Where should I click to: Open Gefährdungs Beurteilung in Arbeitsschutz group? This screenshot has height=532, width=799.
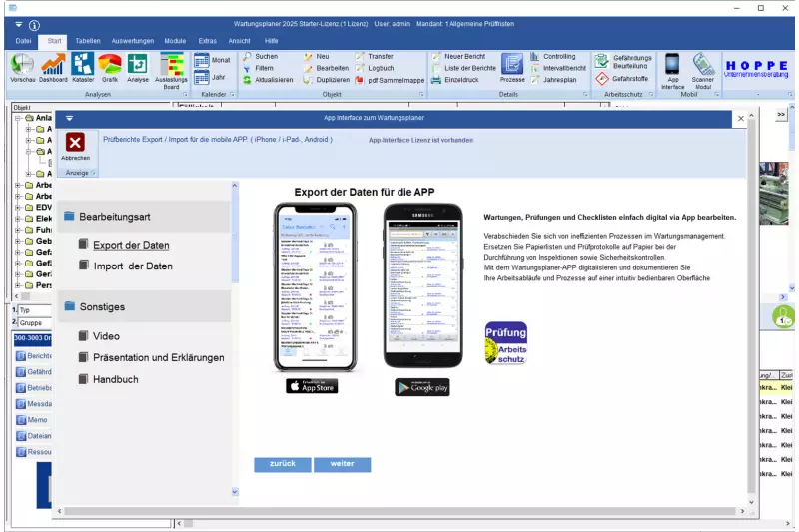tap(629, 61)
